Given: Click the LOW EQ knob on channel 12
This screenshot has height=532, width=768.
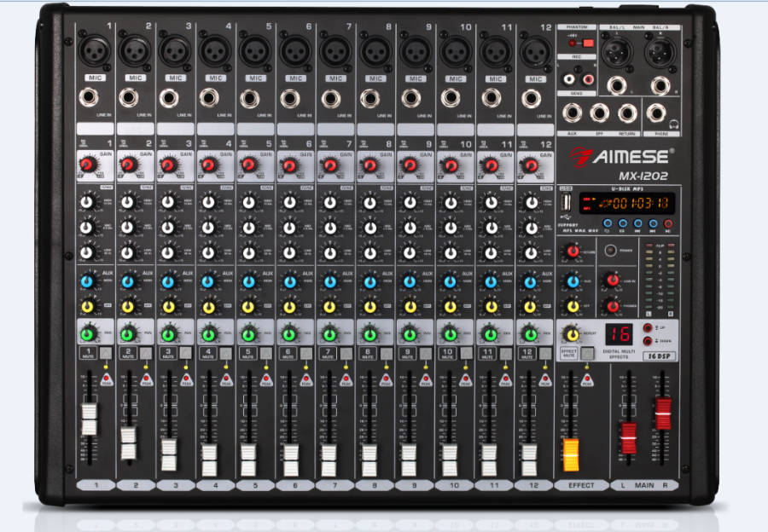Looking at the screenshot, I should [529, 252].
